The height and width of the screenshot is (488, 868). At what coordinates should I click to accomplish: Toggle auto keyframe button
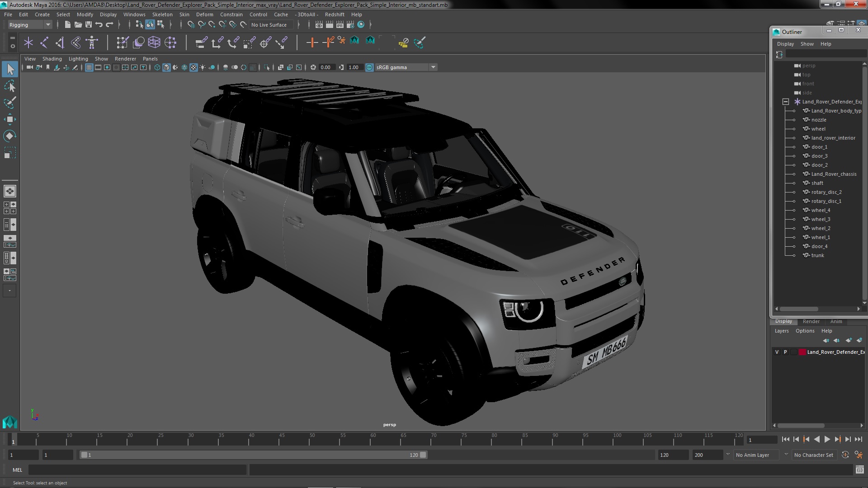(x=845, y=455)
